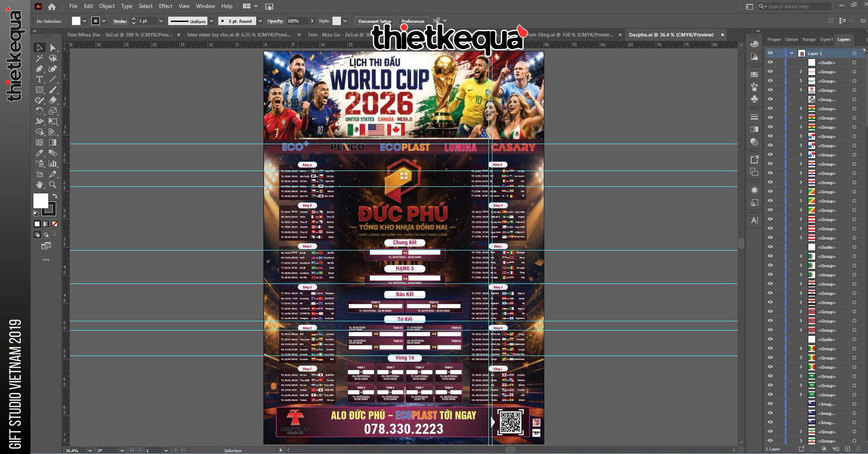Select the Rotate tool
Screen dimensions: 868x454
(x=40, y=111)
